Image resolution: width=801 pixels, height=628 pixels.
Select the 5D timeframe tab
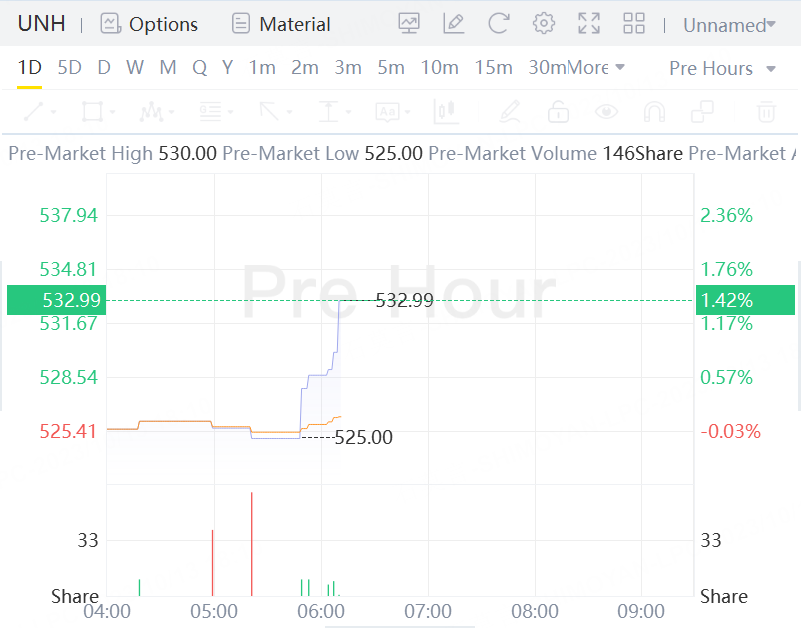(69, 68)
